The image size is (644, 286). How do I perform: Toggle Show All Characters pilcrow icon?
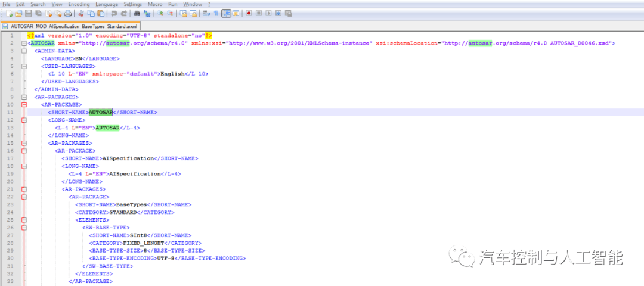216,13
